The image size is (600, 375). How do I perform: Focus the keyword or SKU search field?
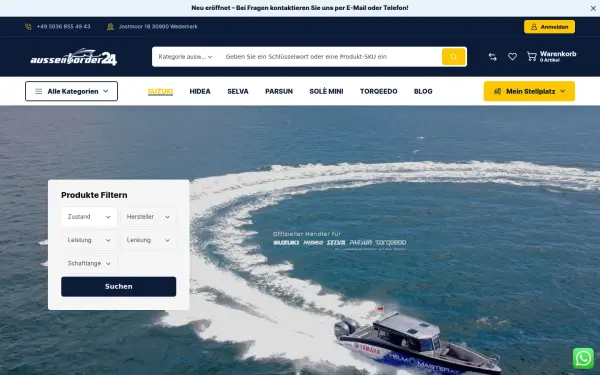(331, 57)
